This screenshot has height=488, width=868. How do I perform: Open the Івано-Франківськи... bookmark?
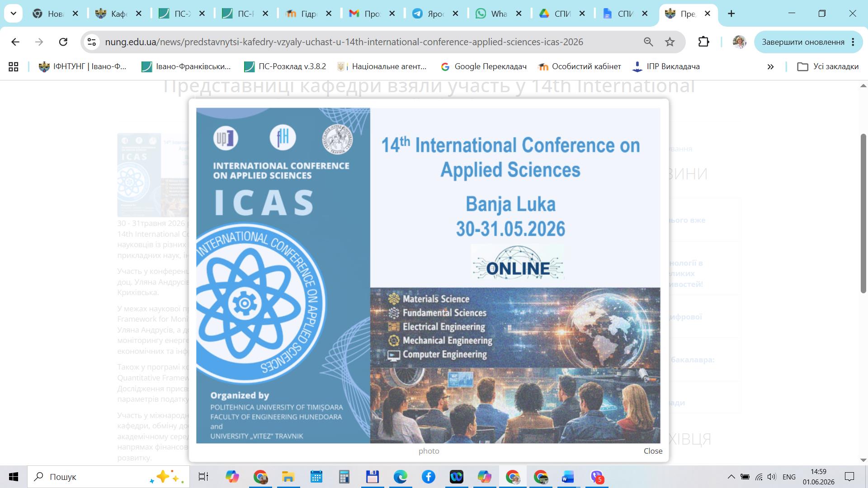pyautogui.click(x=186, y=66)
